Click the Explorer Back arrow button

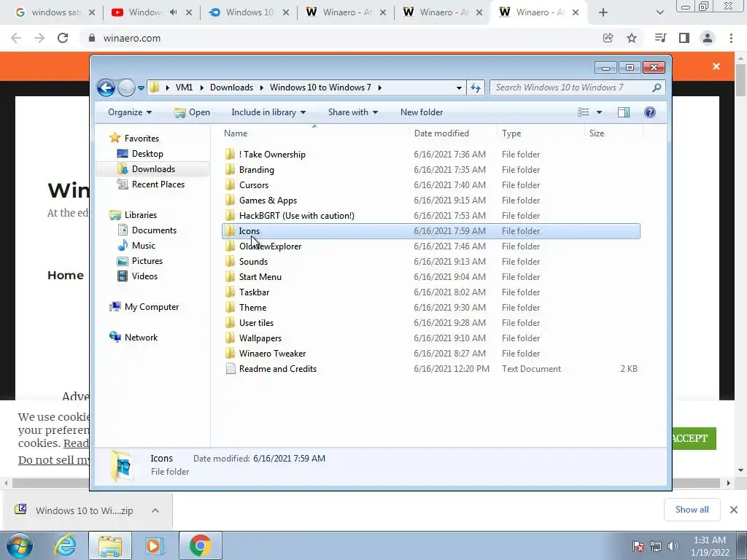pyautogui.click(x=106, y=87)
